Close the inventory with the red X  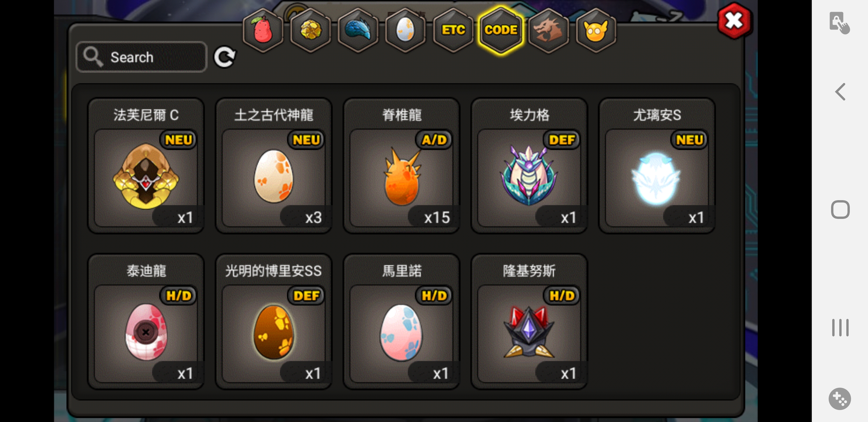(734, 21)
